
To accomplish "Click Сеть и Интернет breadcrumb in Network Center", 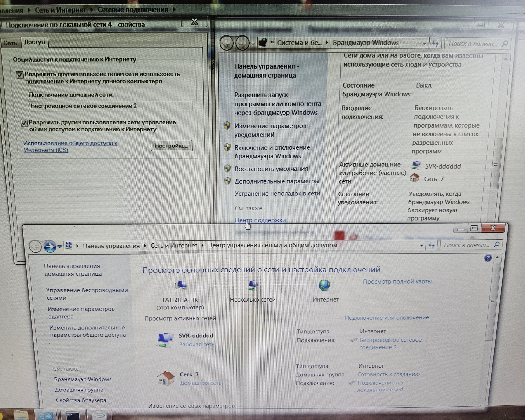I will pyautogui.click(x=174, y=246).
